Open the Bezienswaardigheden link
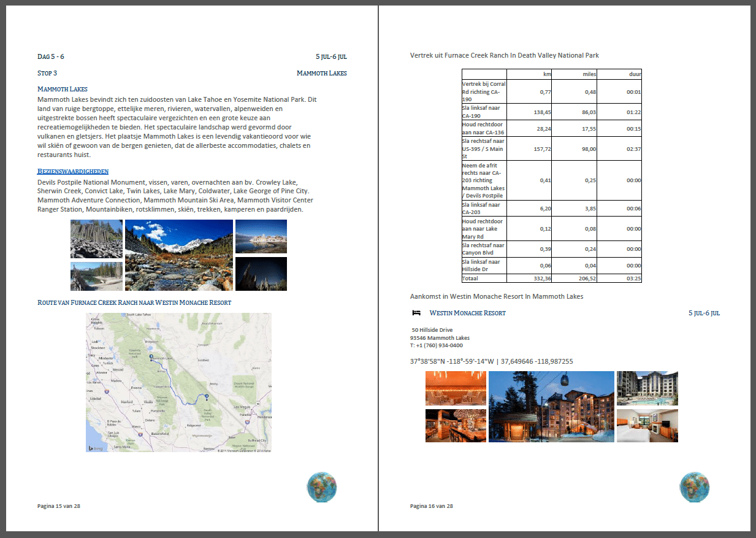This screenshot has height=538, width=756. (x=73, y=171)
